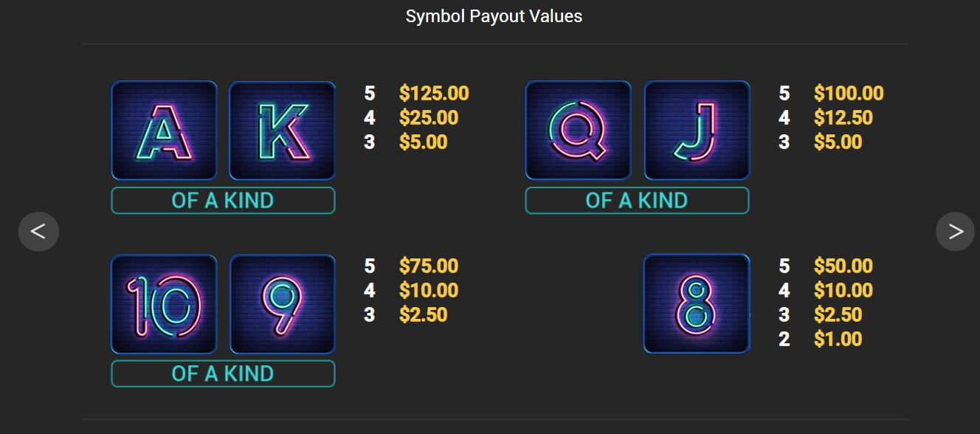The height and width of the screenshot is (434, 980).
Task: Select the neon Q symbol tile
Action: 579,131
